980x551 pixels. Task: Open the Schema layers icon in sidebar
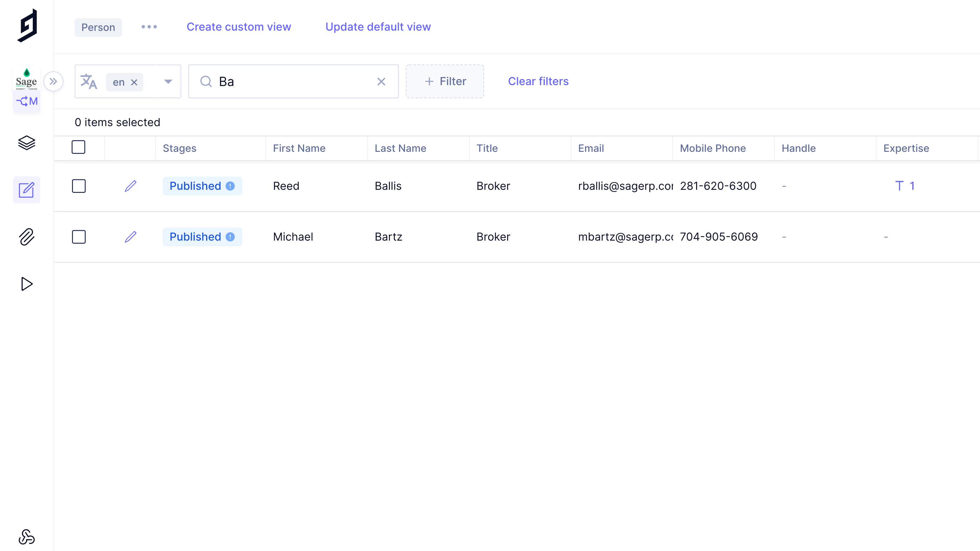(27, 143)
